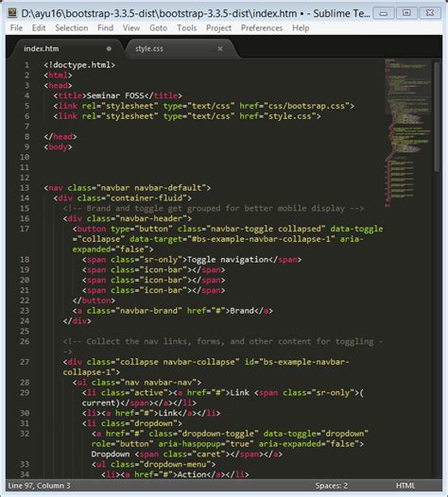Click the code minimap overview
Image resolution: width=448 pixels, height=497 pixels.
click(407, 133)
